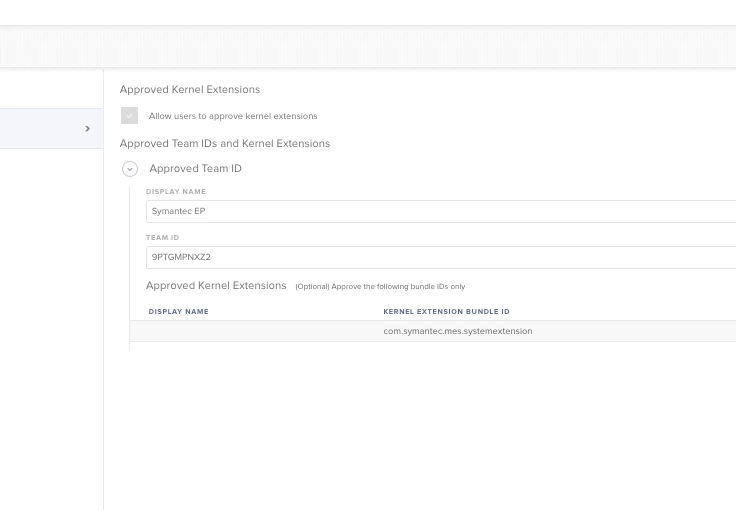The height and width of the screenshot is (510, 736).
Task: Edit the Team ID field 9PTGMPNXZ2
Action: click(x=441, y=257)
